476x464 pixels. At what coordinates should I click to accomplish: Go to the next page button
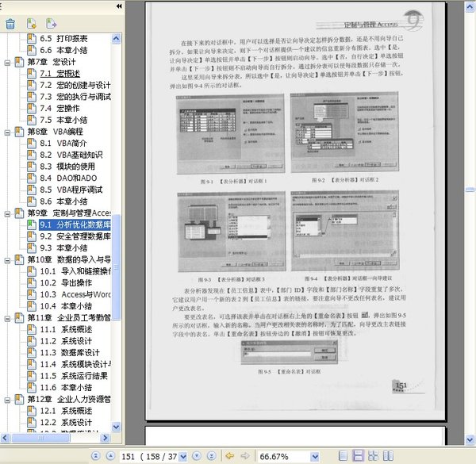coord(197,455)
